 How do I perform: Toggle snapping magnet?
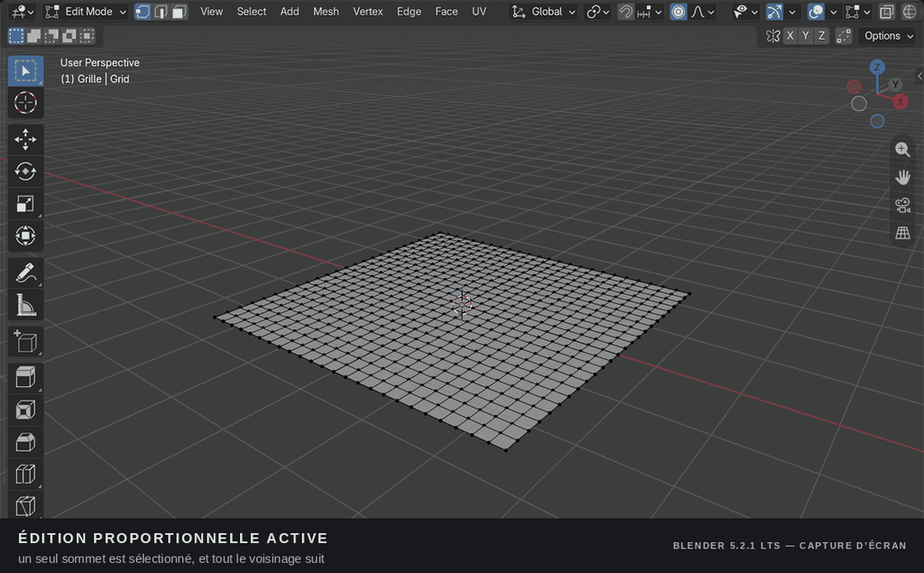point(626,12)
